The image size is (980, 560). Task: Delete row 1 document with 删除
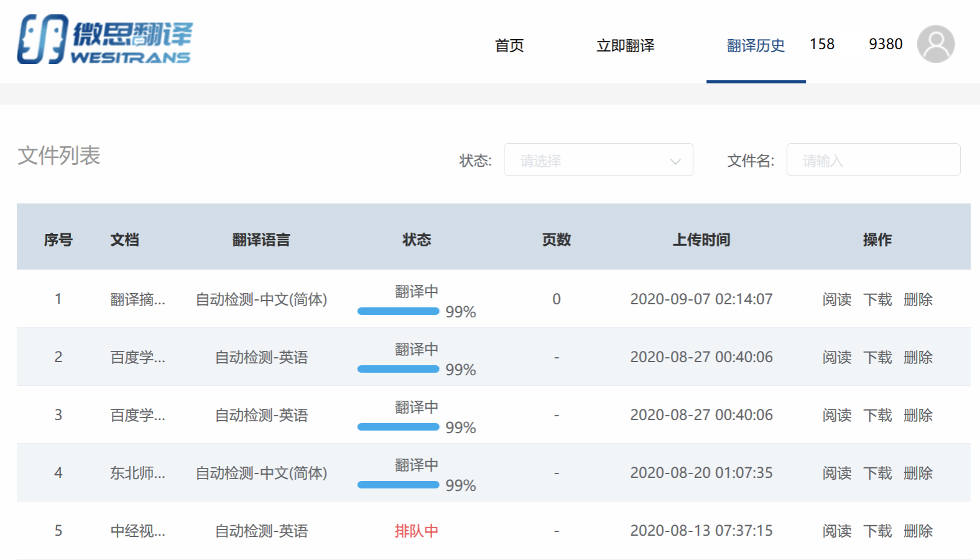[918, 299]
